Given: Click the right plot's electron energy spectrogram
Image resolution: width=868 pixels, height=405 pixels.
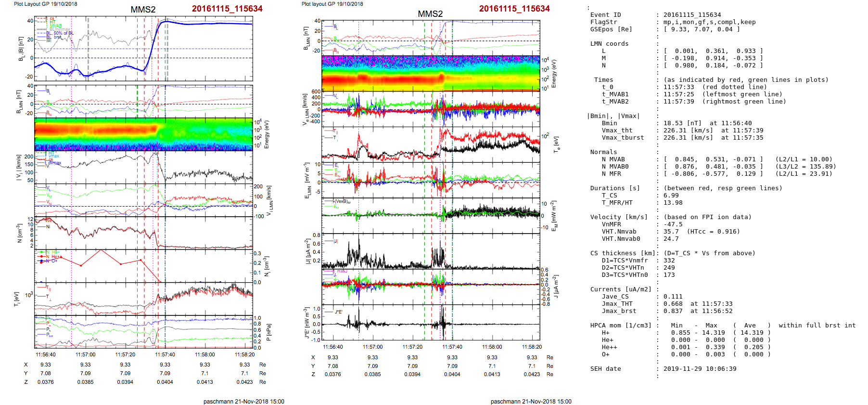Looking at the screenshot, I should coord(431,73).
